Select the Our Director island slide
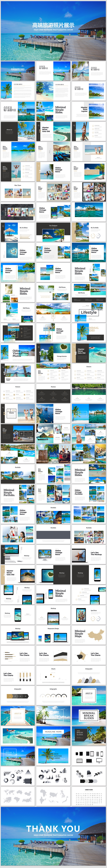Viewport: 107px width, 868px height. tap(89, 212)
